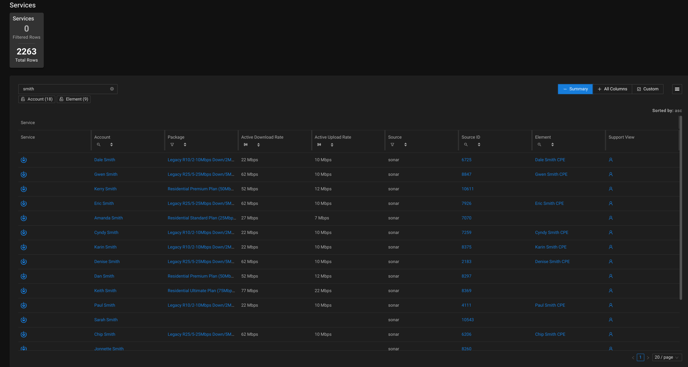Sort the Element column

(552, 144)
